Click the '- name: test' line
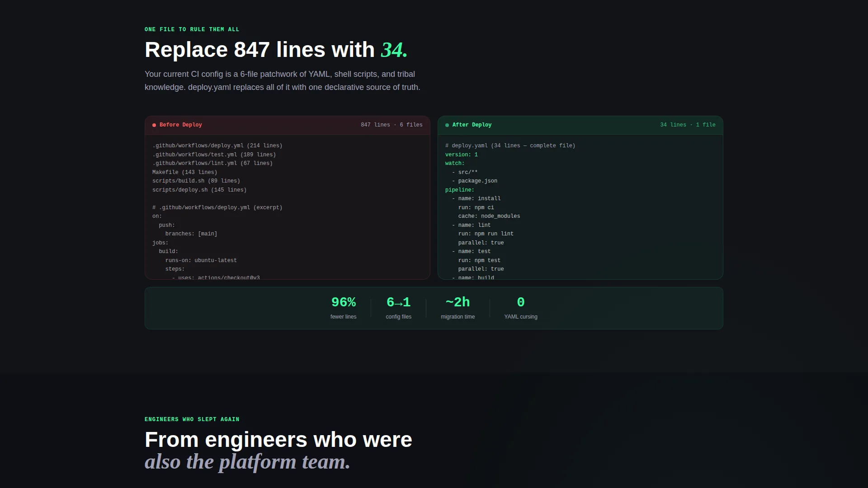The image size is (868, 488). [x=471, y=251]
